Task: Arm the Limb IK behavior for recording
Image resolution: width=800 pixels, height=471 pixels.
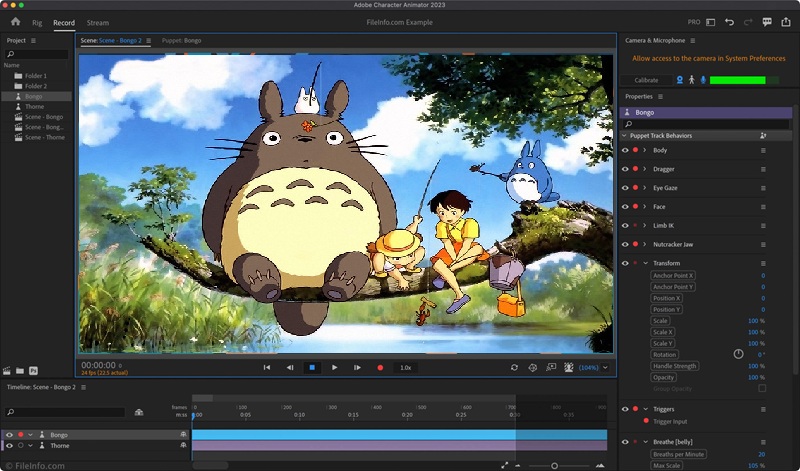Action: pos(635,226)
